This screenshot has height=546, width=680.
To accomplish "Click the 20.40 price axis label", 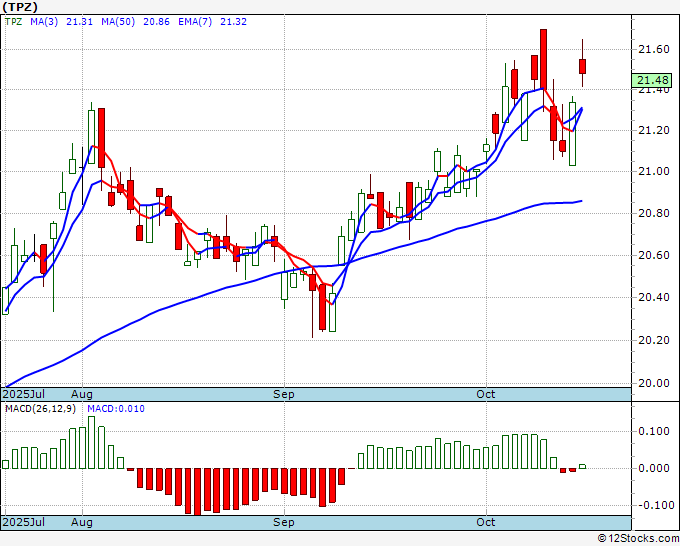I will [654, 297].
